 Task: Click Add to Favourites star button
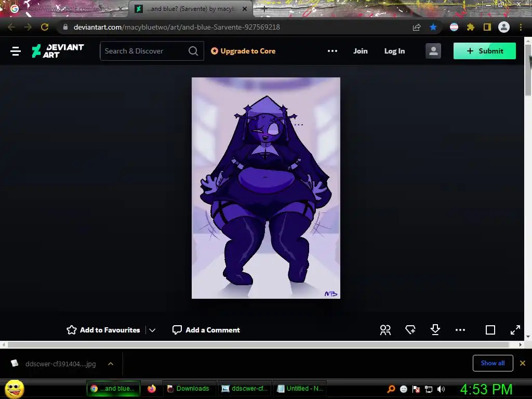point(103,330)
